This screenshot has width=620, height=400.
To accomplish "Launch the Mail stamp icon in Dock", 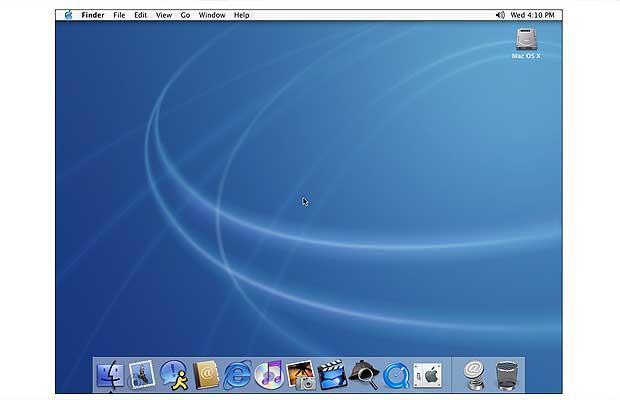I will pyautogui.click(x=141, y=374).
